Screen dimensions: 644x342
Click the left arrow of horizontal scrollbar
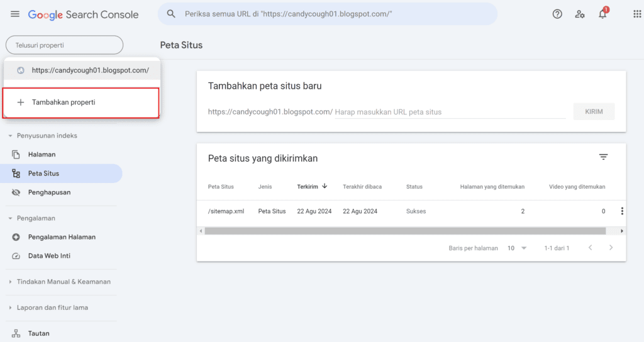point(201,231)
